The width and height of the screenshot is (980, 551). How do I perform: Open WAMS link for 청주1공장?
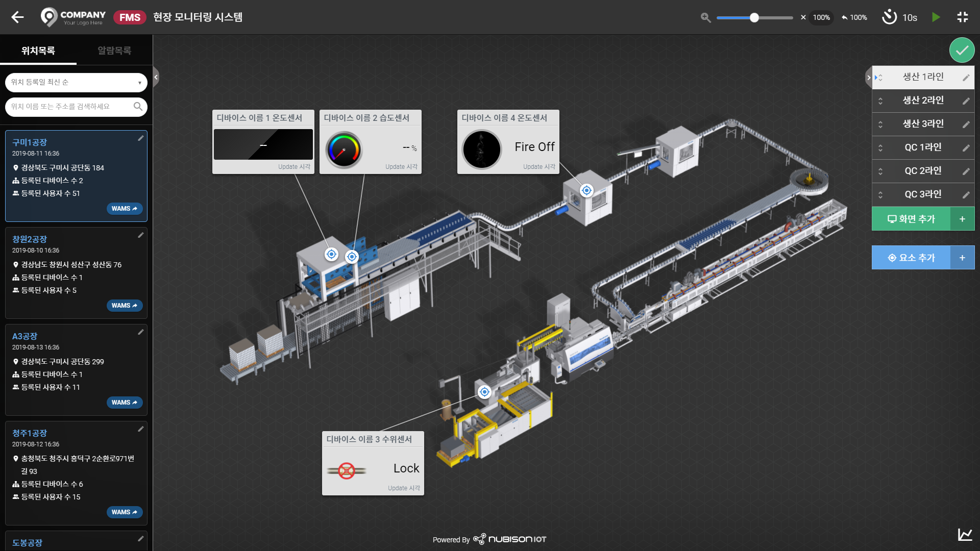click(125, 512)
